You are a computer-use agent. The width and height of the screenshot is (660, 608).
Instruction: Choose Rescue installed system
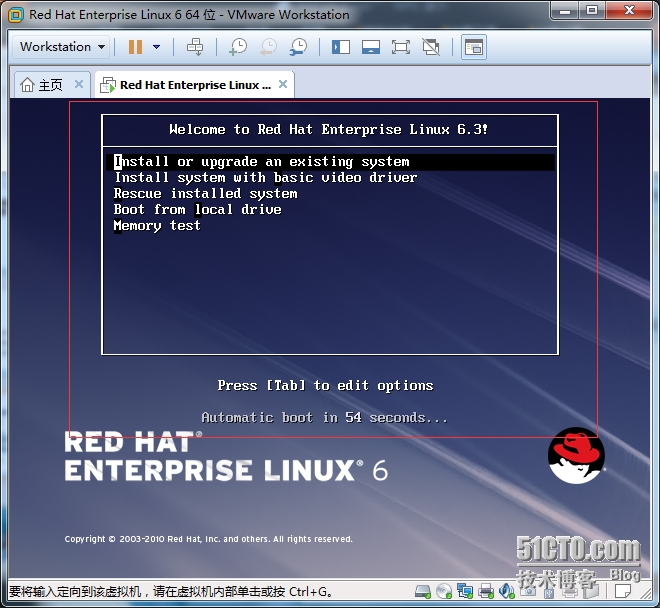click(205, 194)
